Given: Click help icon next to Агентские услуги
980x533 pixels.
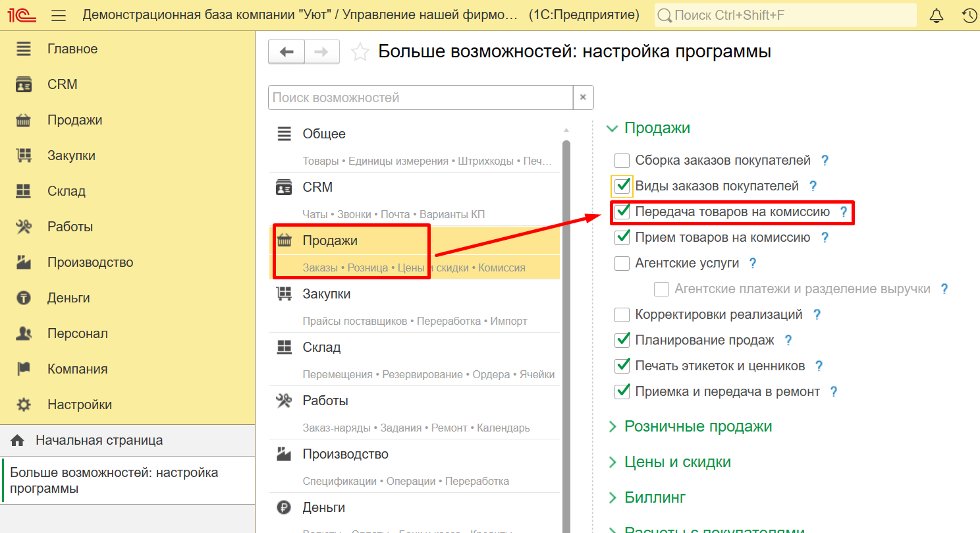Looking at the screenshot, I should [x=753, y=264].
